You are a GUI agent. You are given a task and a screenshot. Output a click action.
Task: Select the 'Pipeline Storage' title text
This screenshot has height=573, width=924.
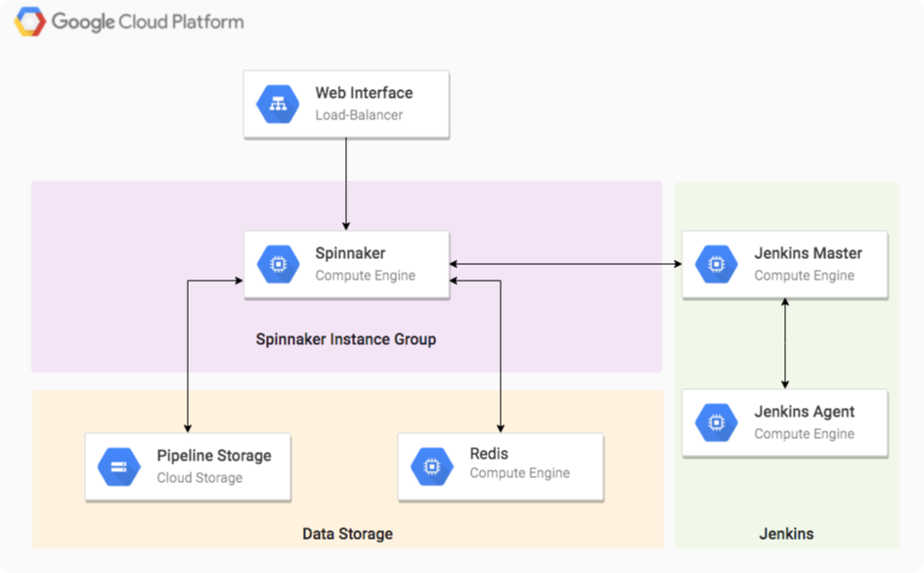214,456
